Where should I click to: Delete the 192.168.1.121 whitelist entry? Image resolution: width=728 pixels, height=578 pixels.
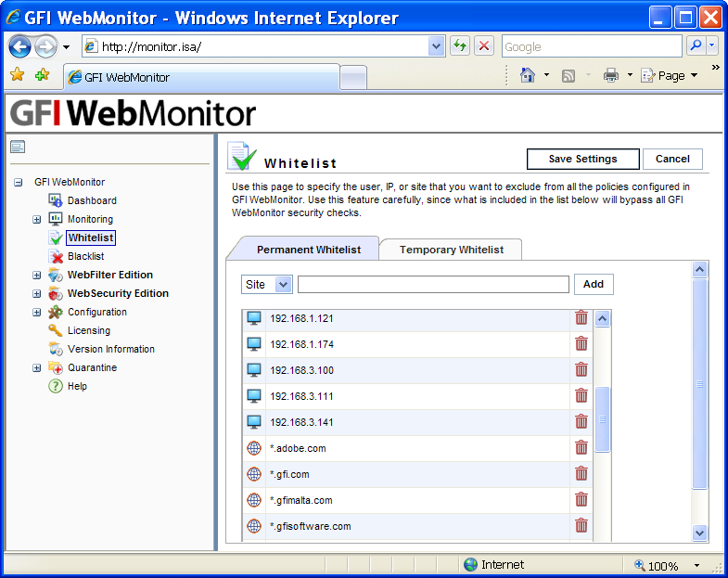pyautogui.click(x=581, y=318)
